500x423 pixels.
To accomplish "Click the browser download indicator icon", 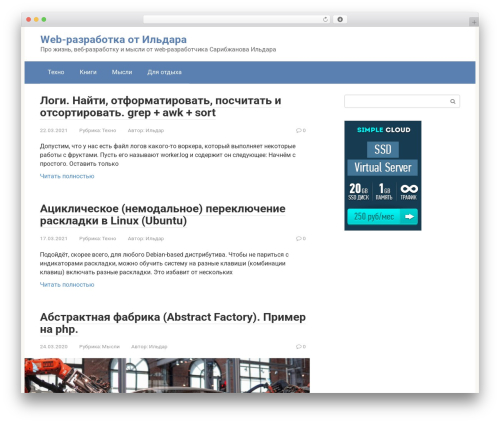I will click(x=340, y=20).
